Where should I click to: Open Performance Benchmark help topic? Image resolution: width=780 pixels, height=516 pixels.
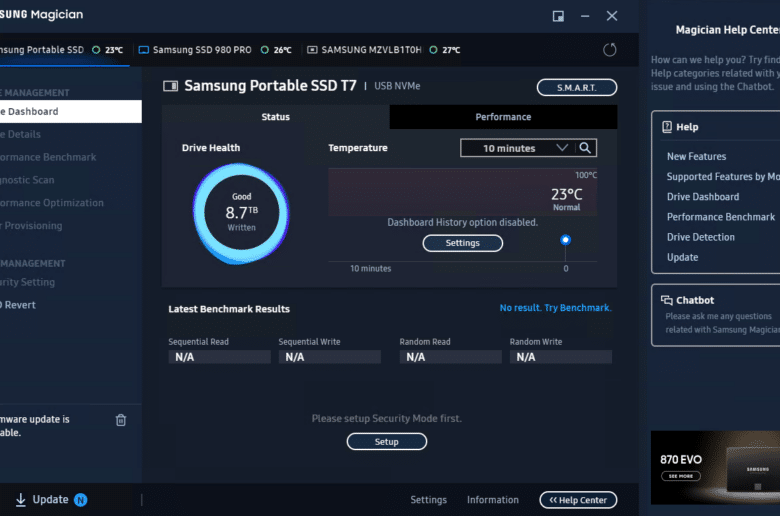721,217
